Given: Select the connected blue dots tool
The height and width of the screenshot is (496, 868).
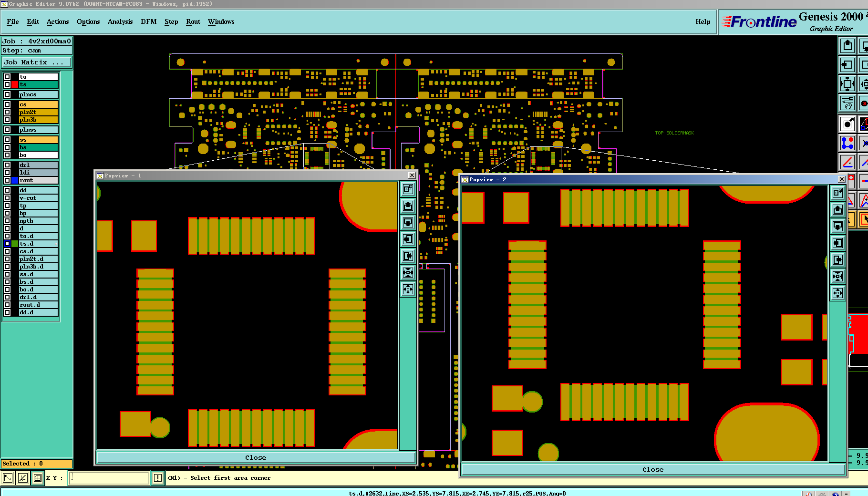Looking at the screenshot, I should (847, 143).
